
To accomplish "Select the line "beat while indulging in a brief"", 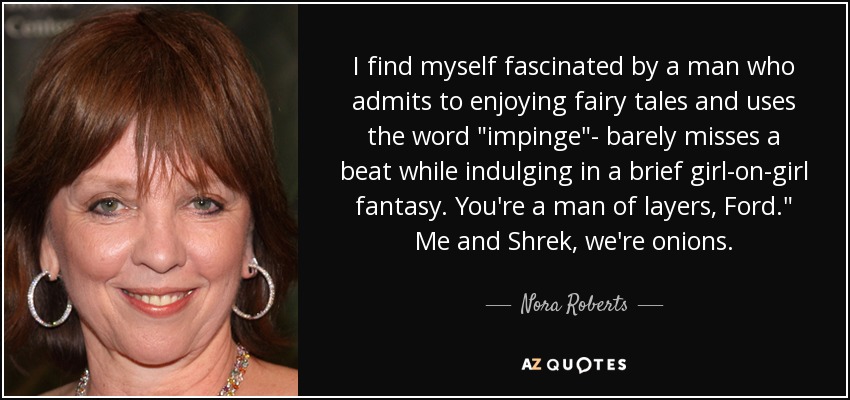I will click(574, 173).
